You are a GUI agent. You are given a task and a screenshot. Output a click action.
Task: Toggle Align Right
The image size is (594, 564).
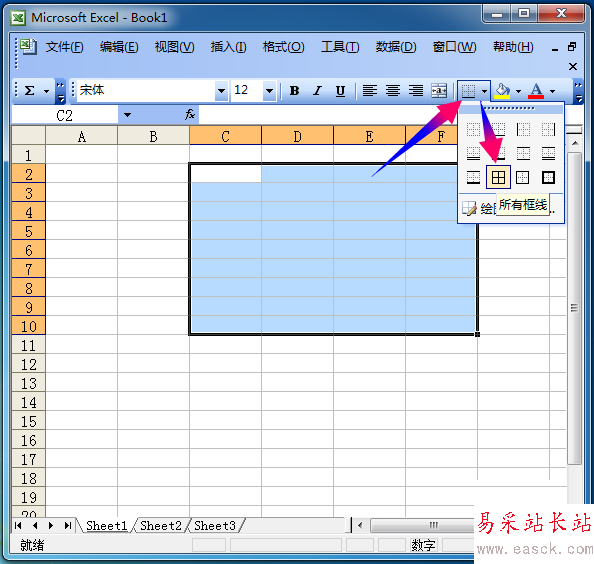point(416,91)
